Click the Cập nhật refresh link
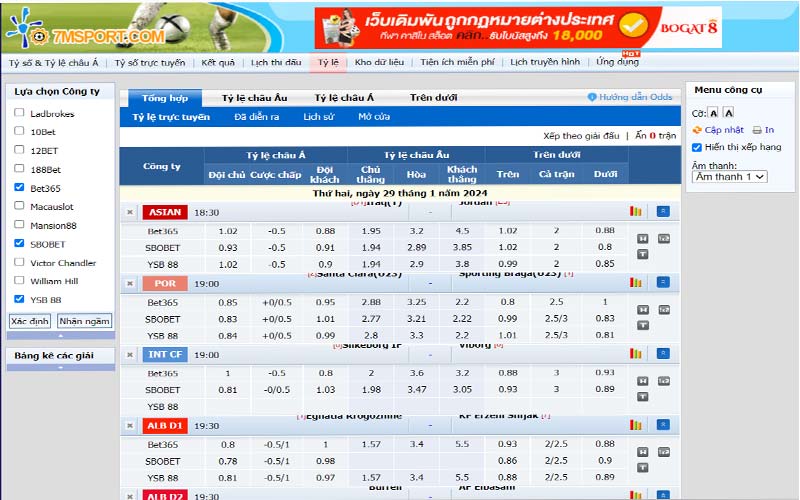 point(718,130)
